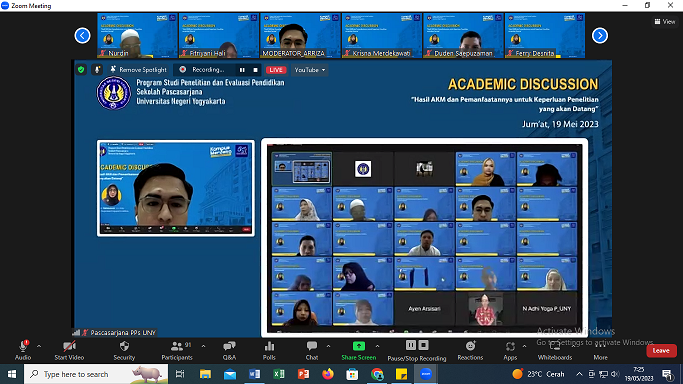Stop recording in bottom toolbar

[423, 345]
